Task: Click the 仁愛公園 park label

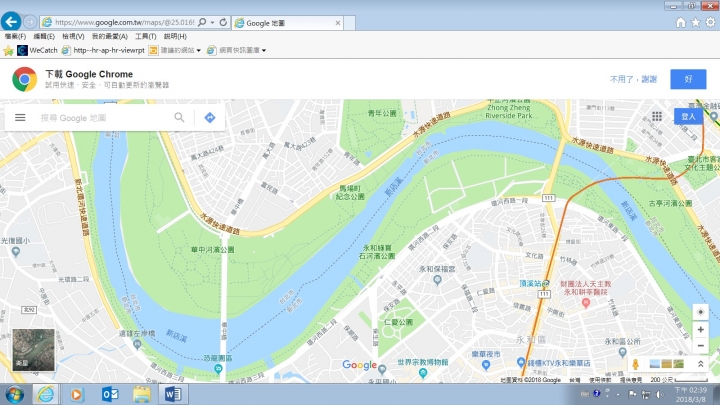Action: (399, 322)
